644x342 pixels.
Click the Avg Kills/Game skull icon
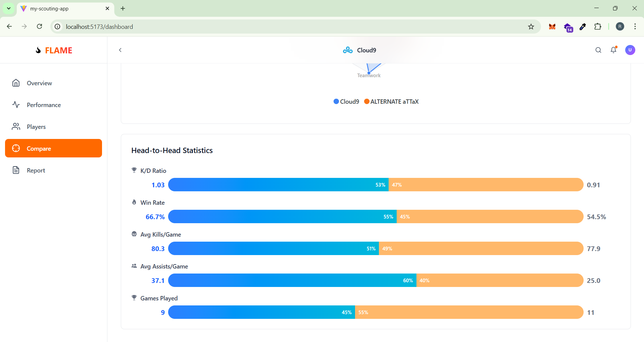tap(134, 234)
